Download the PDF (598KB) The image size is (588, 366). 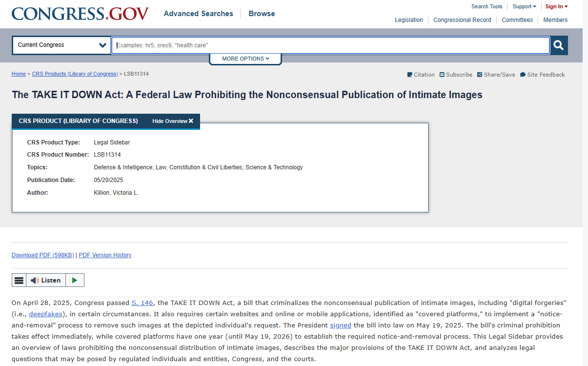coord(43,255)
